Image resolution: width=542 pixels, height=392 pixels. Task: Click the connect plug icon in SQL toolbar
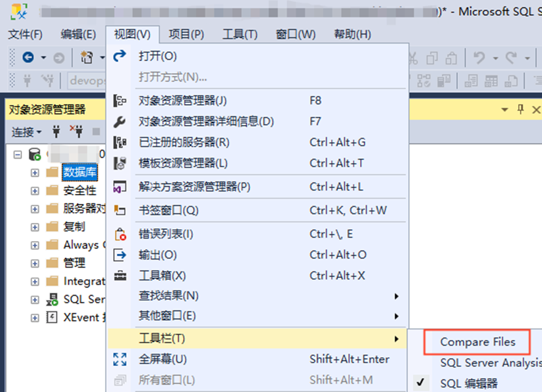click(27, 81)
